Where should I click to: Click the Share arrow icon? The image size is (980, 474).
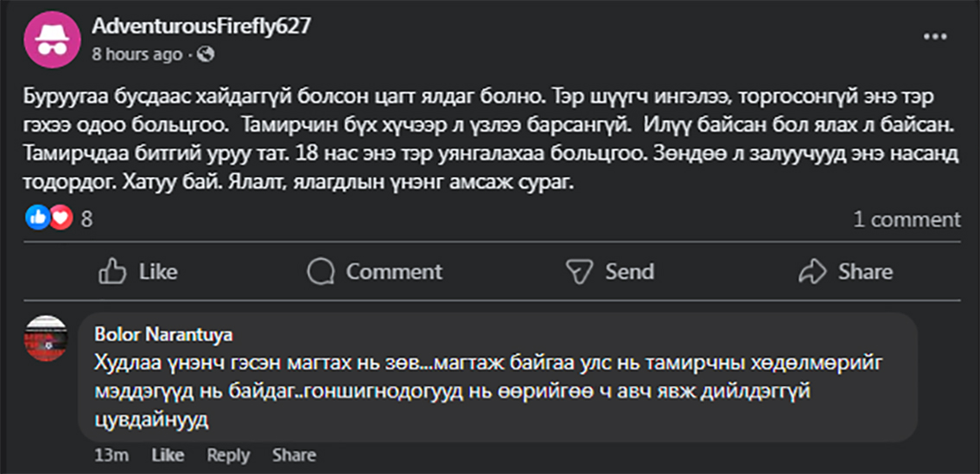tap(813, 272)
